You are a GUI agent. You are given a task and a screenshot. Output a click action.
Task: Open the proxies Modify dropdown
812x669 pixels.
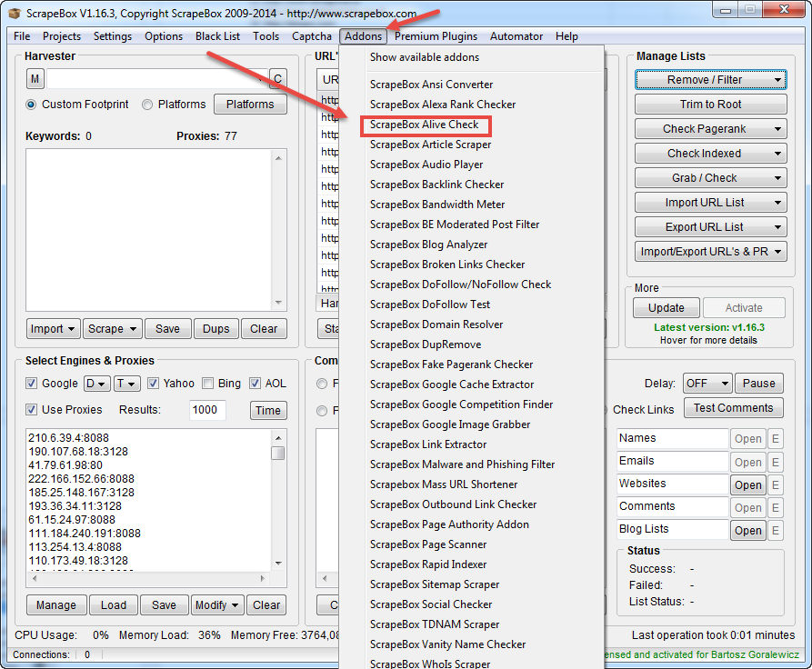(x=217, y=604)
